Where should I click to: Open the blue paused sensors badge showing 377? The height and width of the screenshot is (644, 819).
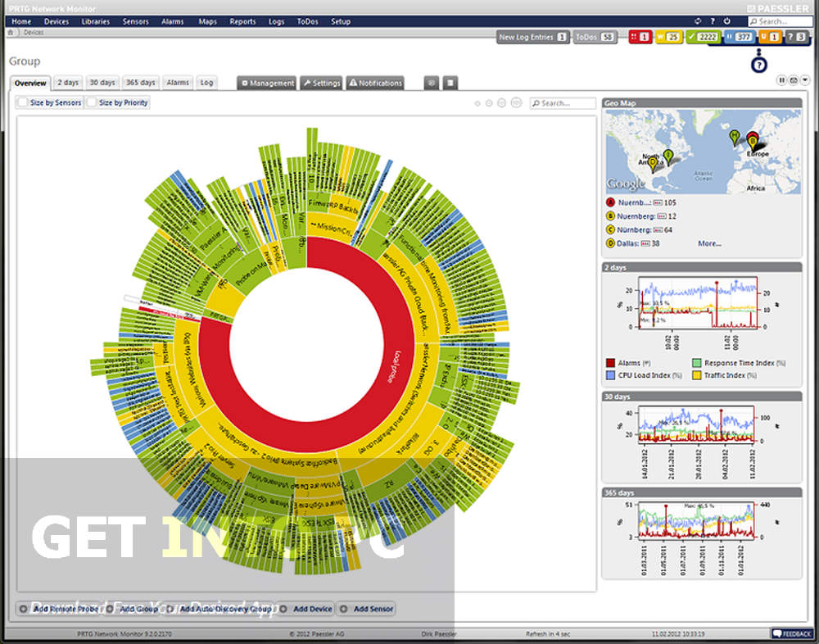coord(739,37)
